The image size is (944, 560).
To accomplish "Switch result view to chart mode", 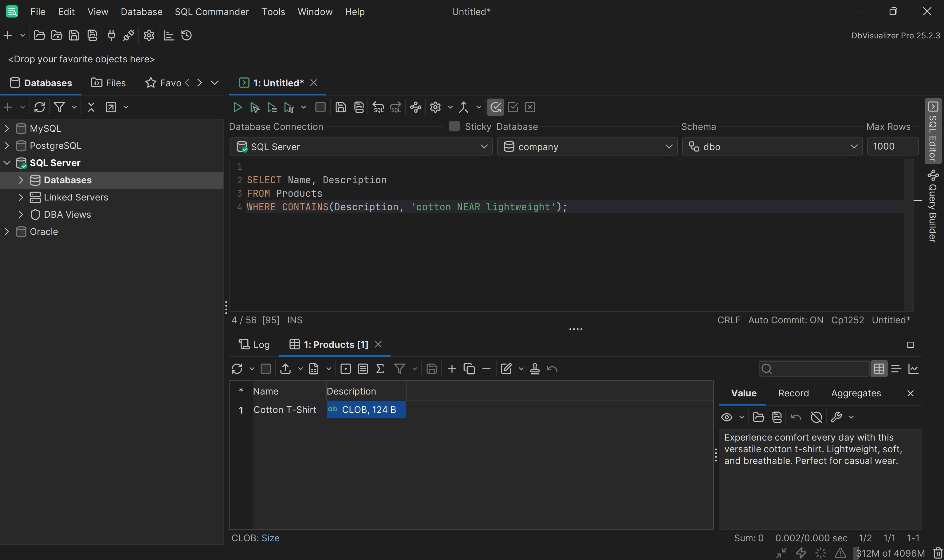I will click(x=913, y=369).
